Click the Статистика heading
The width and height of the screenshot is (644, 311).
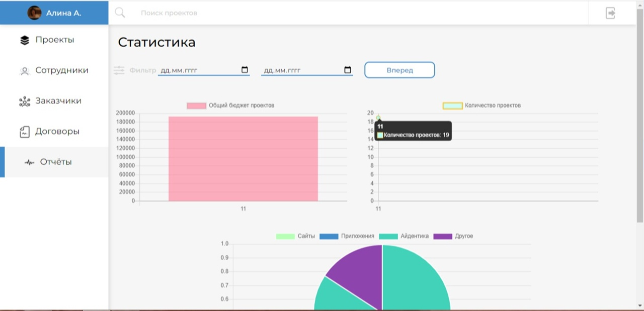pos(156,42)
